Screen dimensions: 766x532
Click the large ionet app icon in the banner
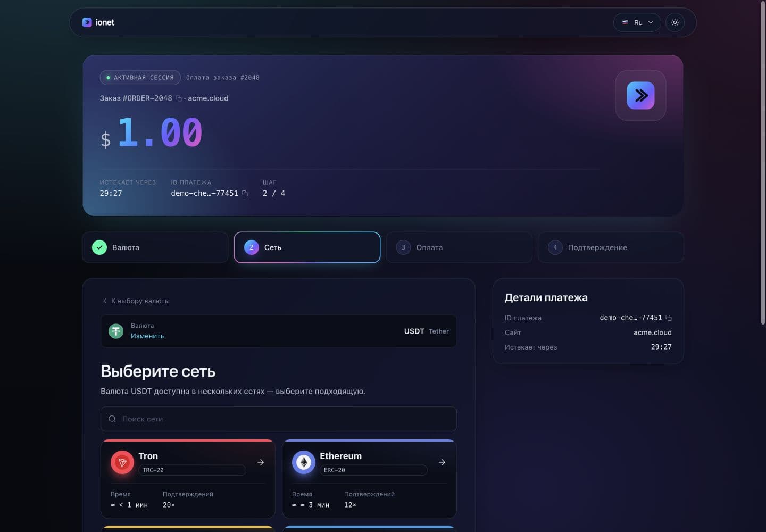coord(640,96)
